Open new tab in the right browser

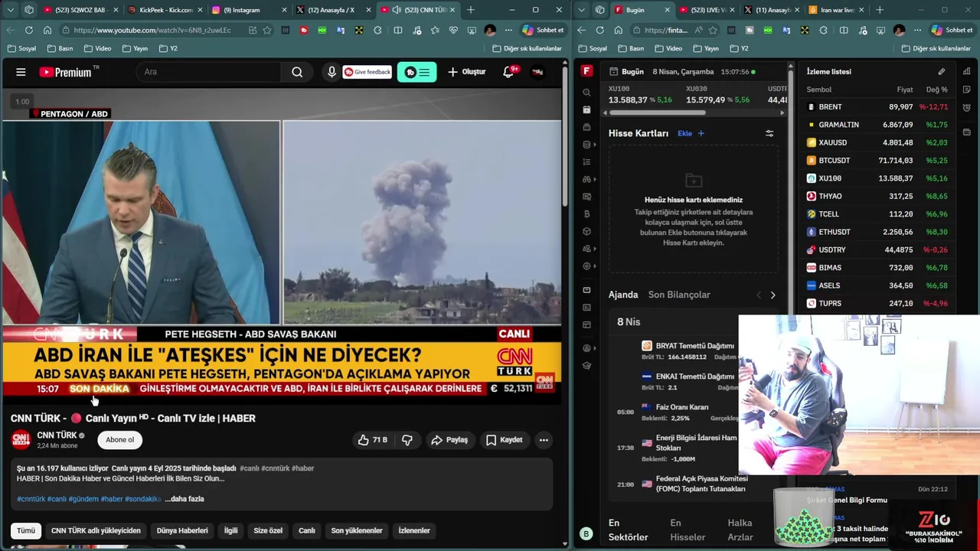(880, 10)
